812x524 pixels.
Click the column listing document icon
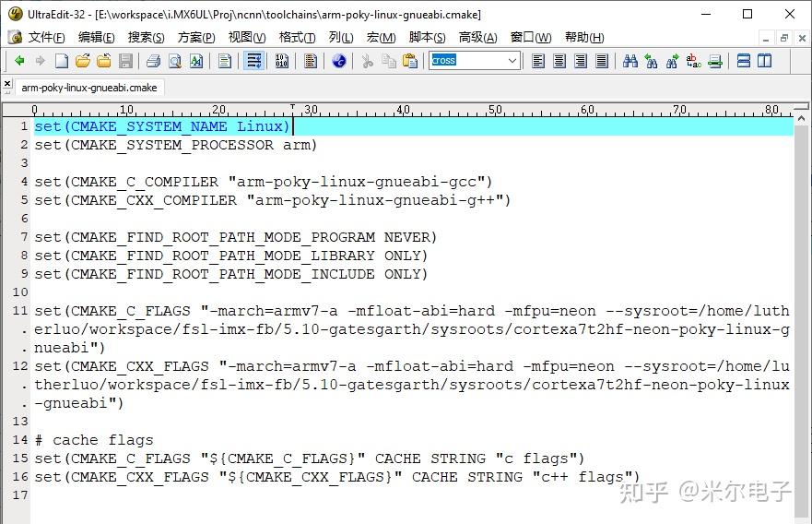click(311, 61)
